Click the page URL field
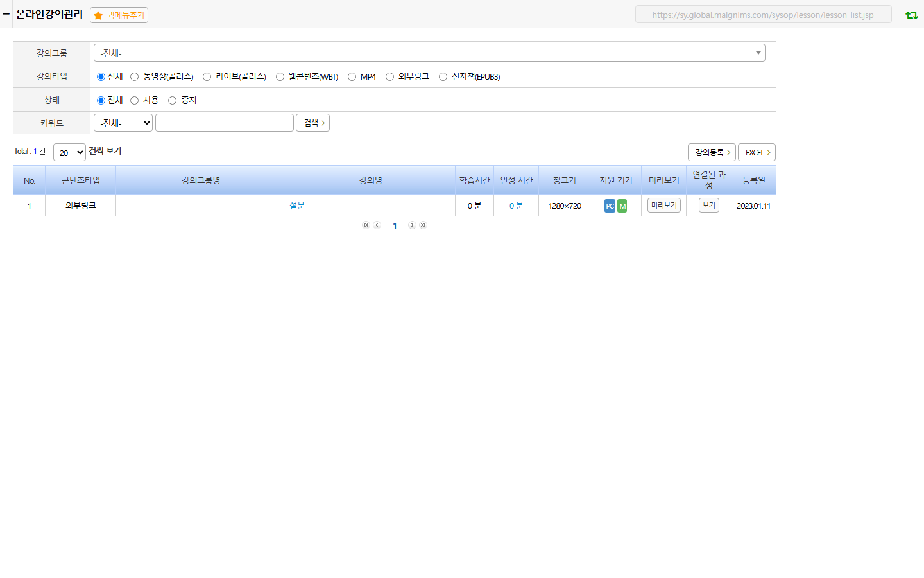924x578 pixels. (764, 15)
